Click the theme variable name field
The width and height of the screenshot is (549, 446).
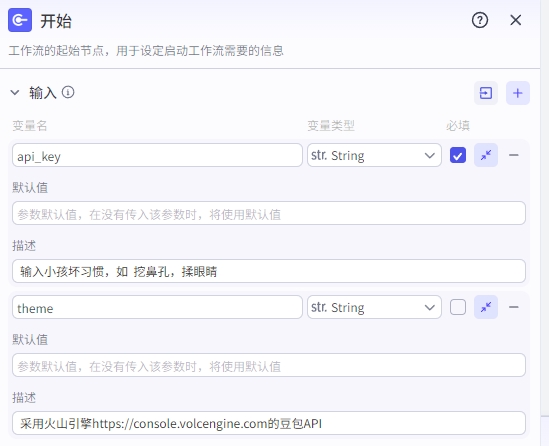click(157, 307)
